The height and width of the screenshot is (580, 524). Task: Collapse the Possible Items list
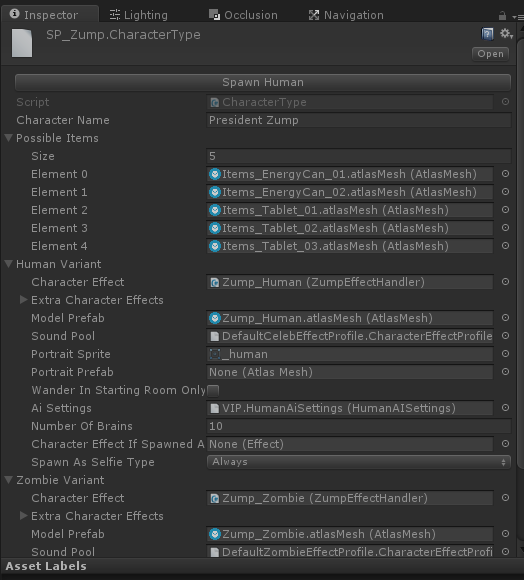pos(9,138)
